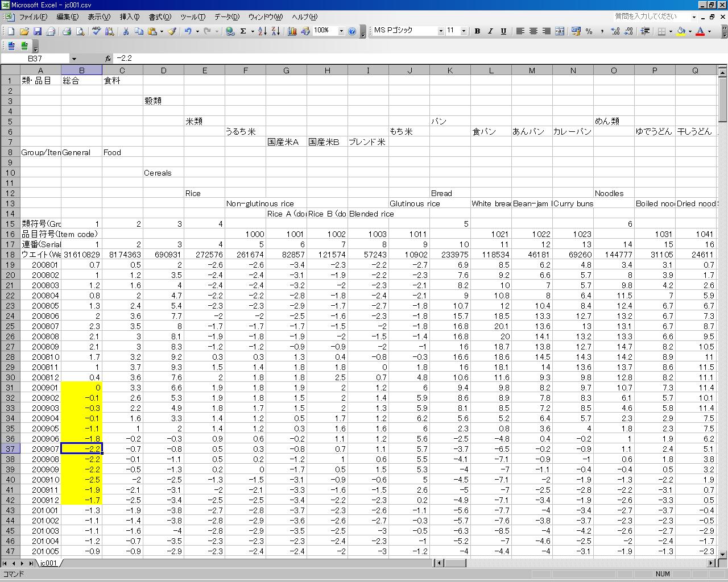The height and width of the screenshot is (582, 728).
Task: Expand the AutoSum function arrow
Action: tap(252, 31)
